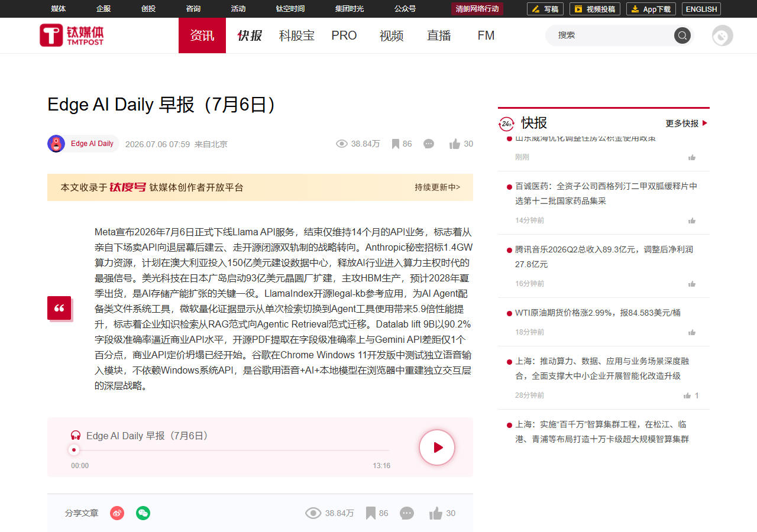This screenshot has height=532, width=757.
Task: Open 百诚医药 西格列汀 news headline
Action: (x=606, y=193)
